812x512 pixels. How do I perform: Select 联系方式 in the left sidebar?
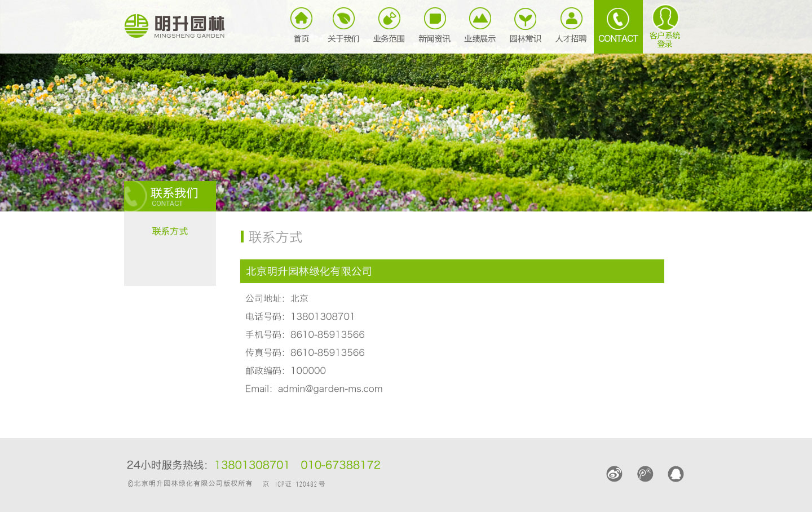point(170,231)
